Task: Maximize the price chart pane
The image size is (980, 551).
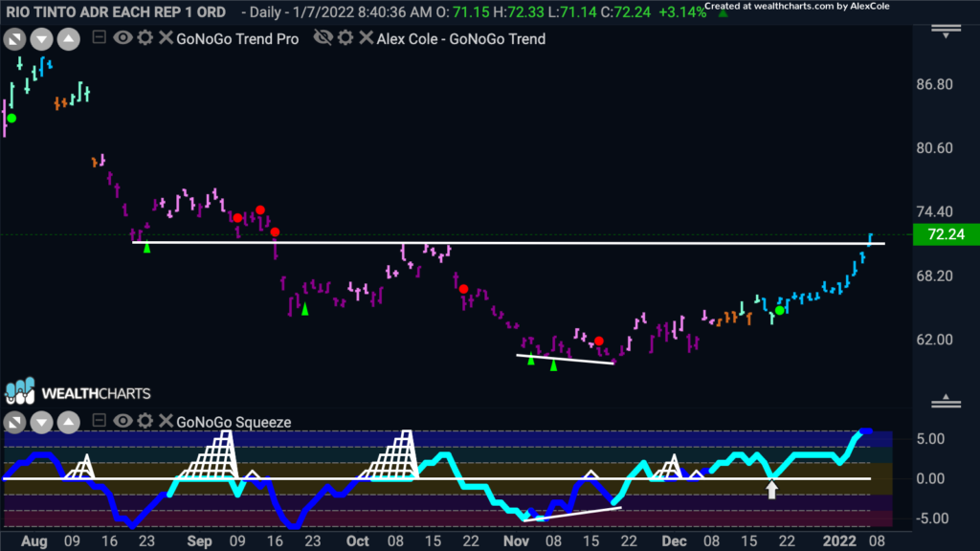Action: click(x=14, y=39)
